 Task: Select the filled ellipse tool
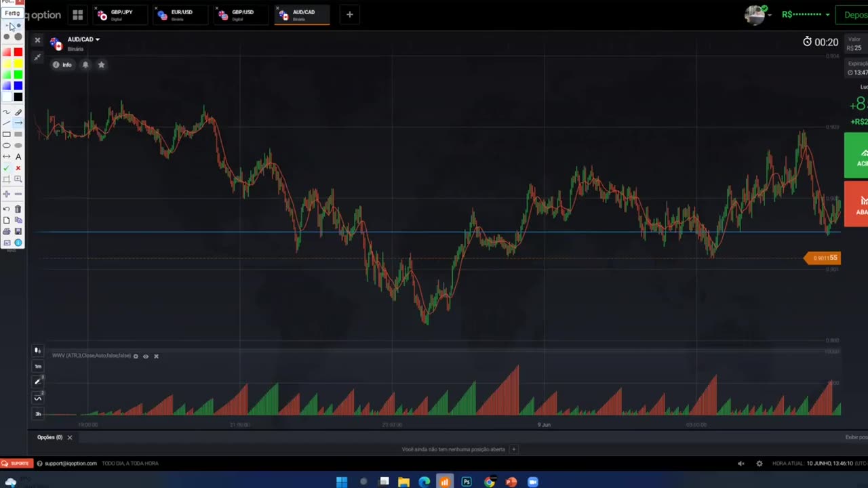point(18,145)
